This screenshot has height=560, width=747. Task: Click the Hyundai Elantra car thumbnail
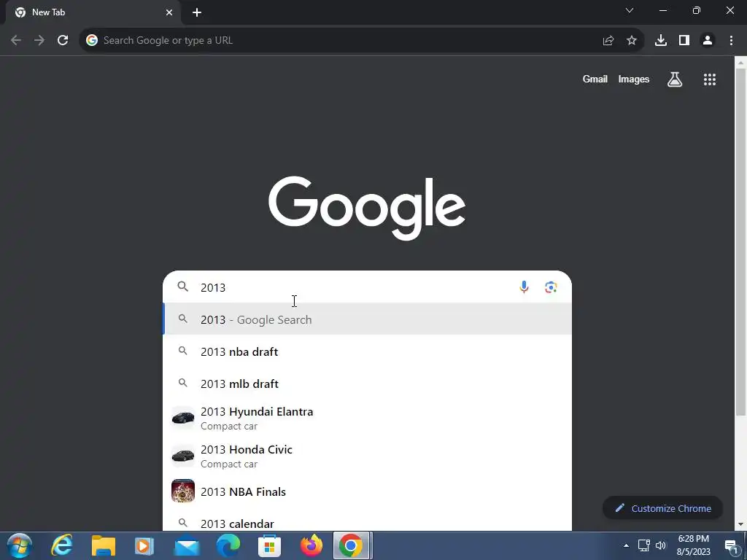(183, 418)
